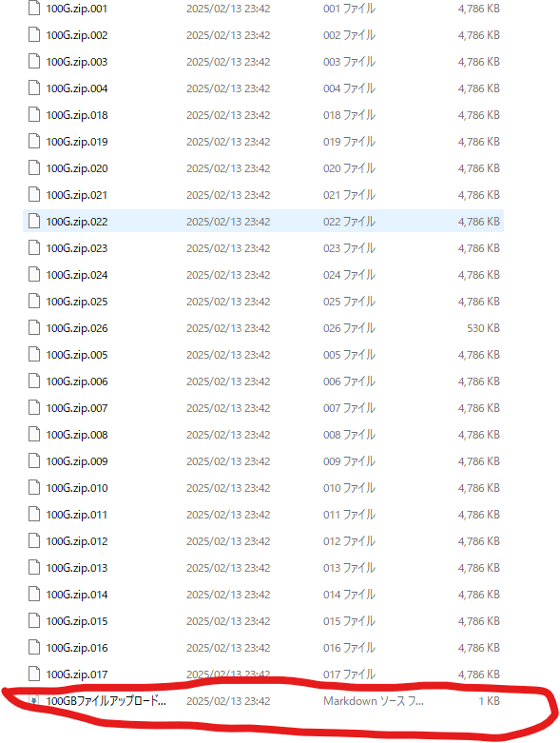
Task: Select the file 100G.zip.013
Action: click(x=77, y=568)
